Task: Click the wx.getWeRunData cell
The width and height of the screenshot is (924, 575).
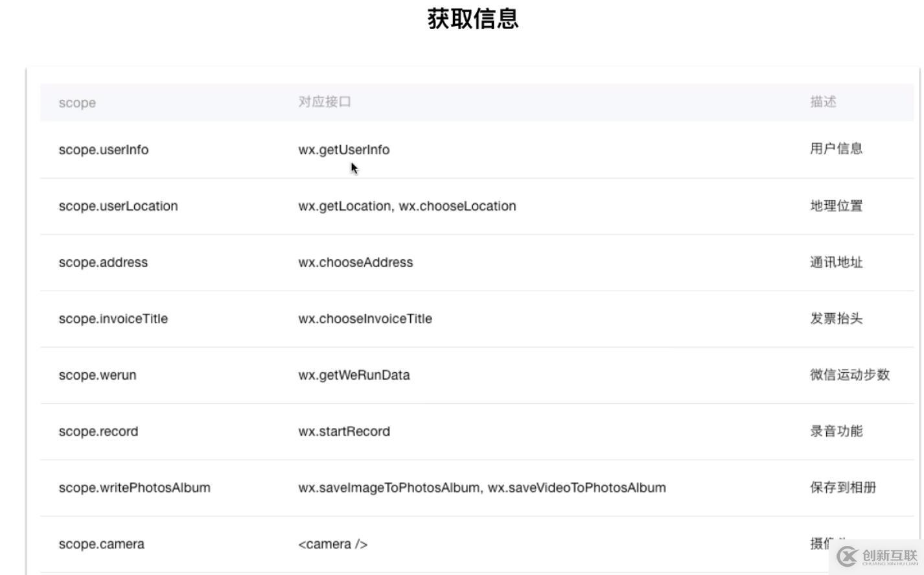Action: (x=354, y=375)
